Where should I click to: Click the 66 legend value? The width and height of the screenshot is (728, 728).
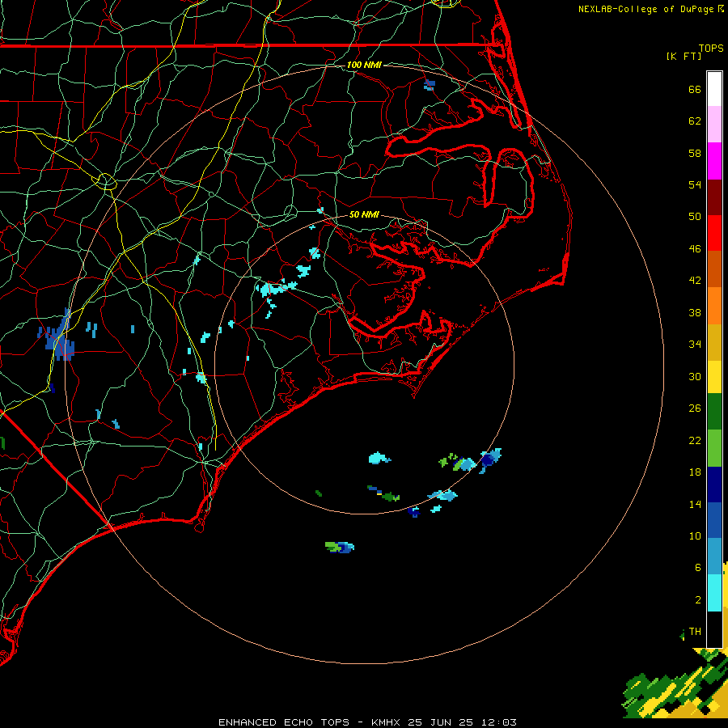click(x=695, y=89)
